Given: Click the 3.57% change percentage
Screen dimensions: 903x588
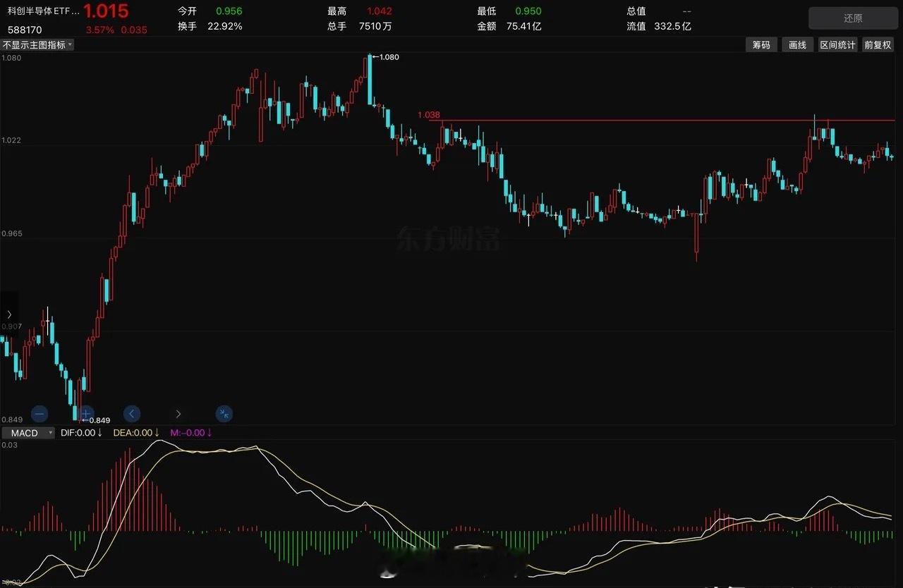Looking at the screenshot, I should [x=99, y=30].
